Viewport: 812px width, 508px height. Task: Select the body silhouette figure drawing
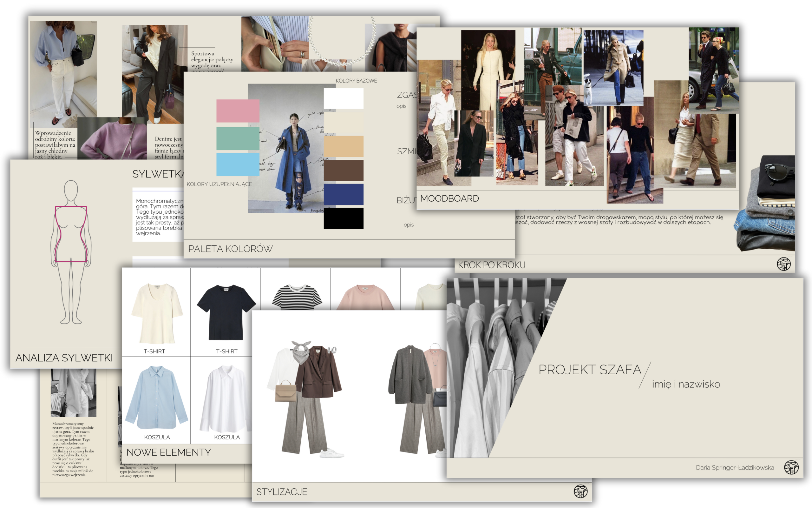[71, 252]
